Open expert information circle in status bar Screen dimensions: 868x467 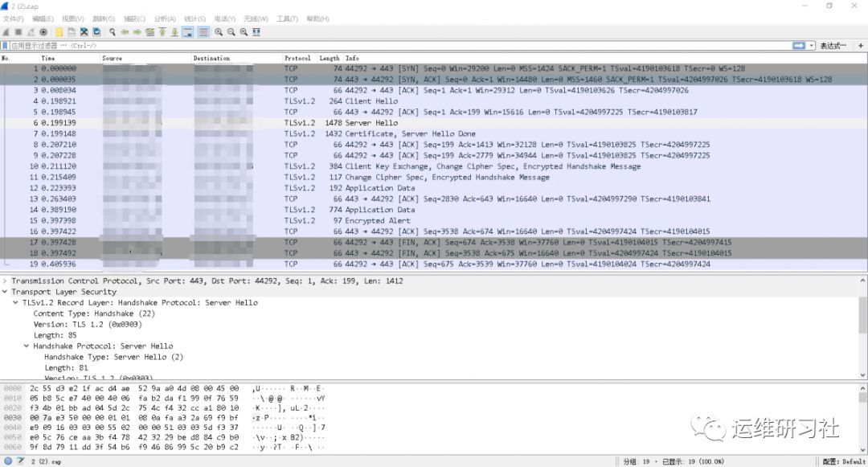pos(8,461)
